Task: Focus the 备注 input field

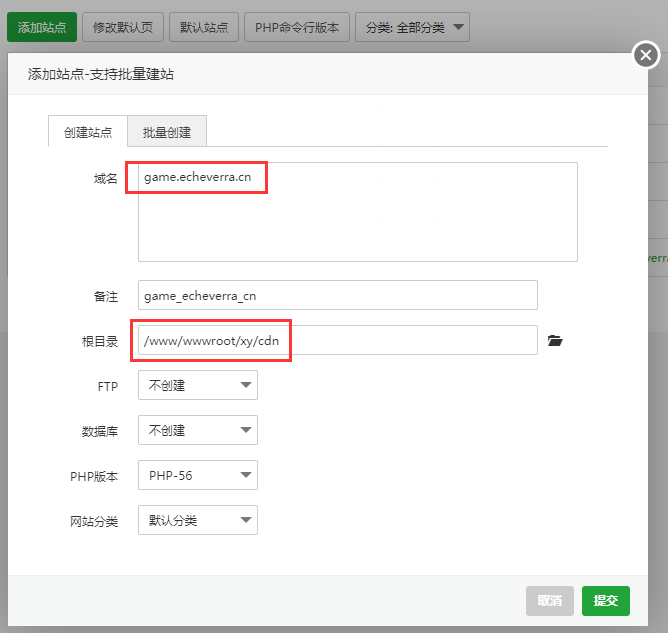Action: click(x=338, y=295)
